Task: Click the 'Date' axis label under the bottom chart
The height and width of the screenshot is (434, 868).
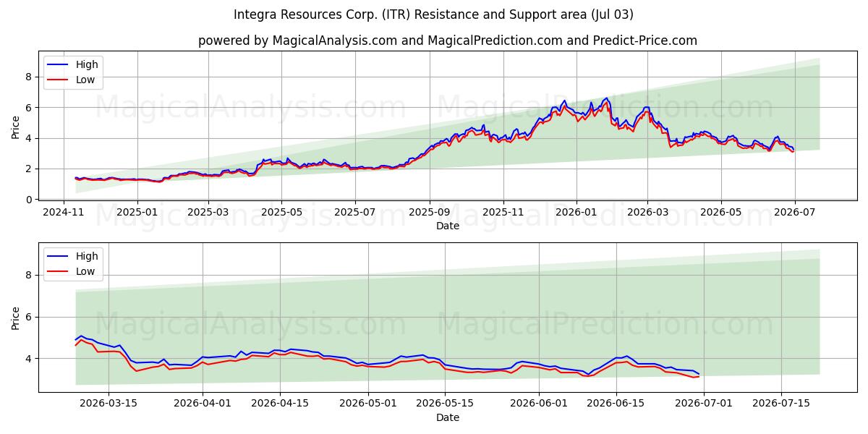Action: [x=448, y=417]
